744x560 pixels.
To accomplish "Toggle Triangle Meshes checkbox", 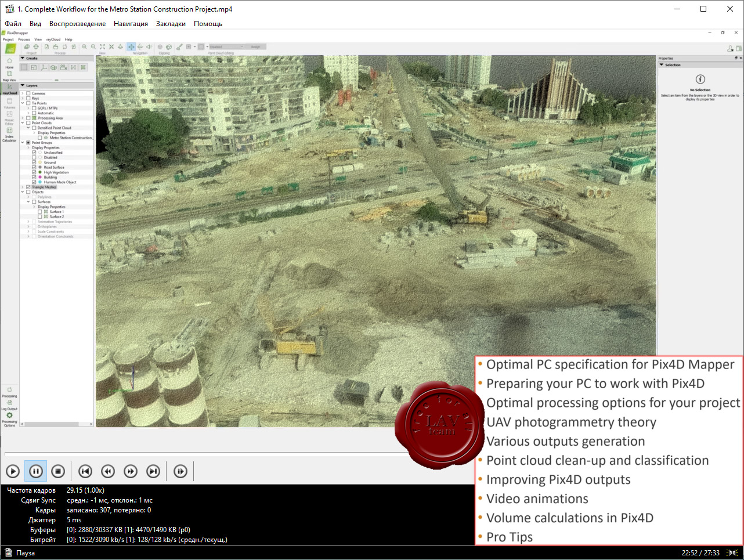I will point(28,187).
